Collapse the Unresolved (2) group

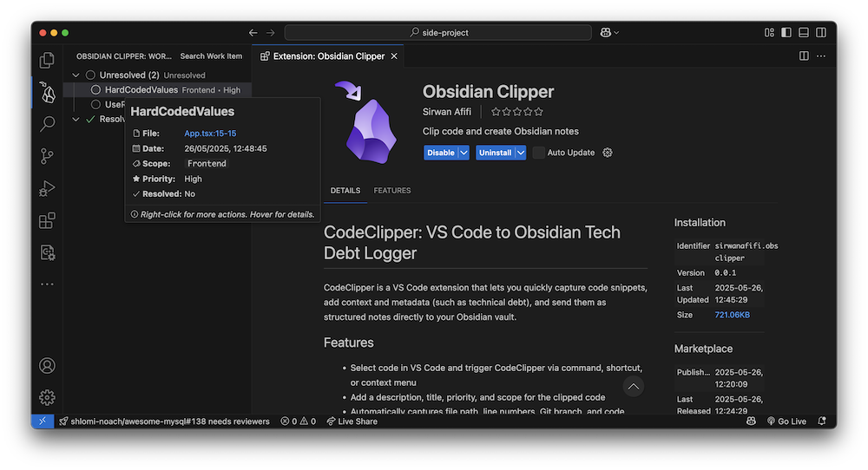76,75
